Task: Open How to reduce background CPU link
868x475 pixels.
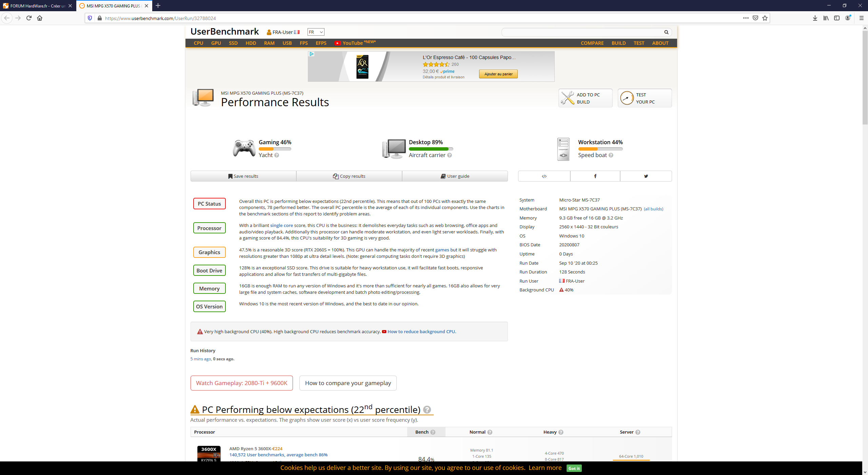Action: pos(421,331)
